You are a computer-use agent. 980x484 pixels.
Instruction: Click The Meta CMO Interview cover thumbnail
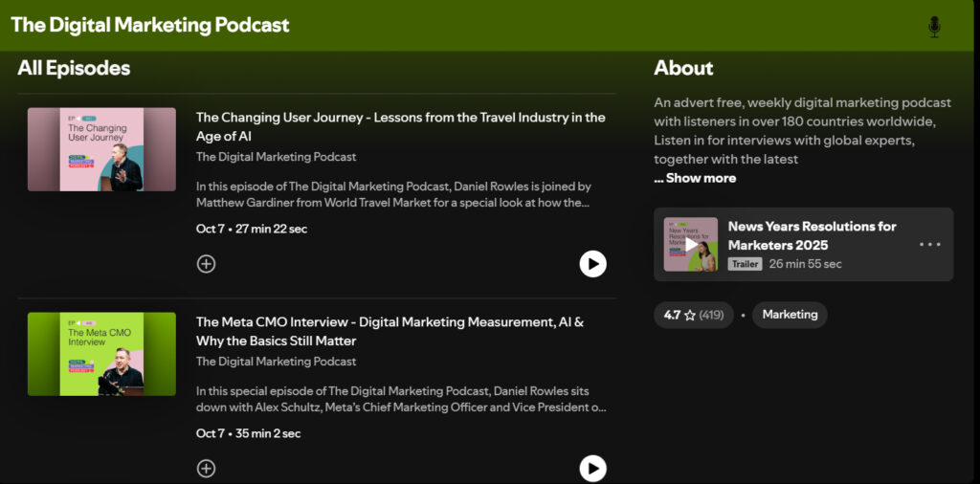point(101,354)
